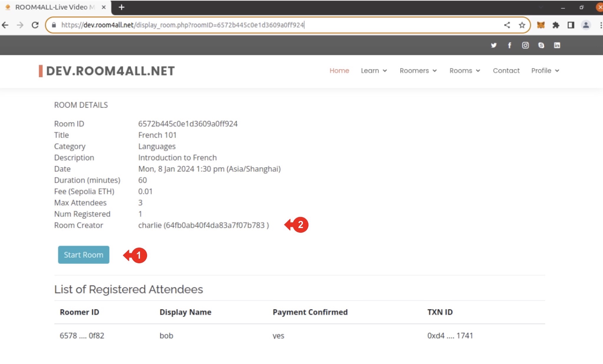Image resolution: width=603 pixels, height=364 pixels.
Task: Click the category value Languages
Action: (157, 146)
